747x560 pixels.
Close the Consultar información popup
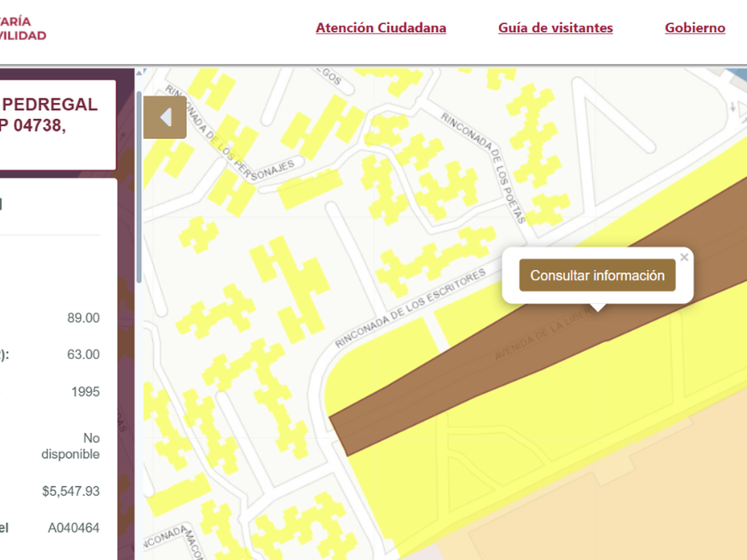(684, 257)
